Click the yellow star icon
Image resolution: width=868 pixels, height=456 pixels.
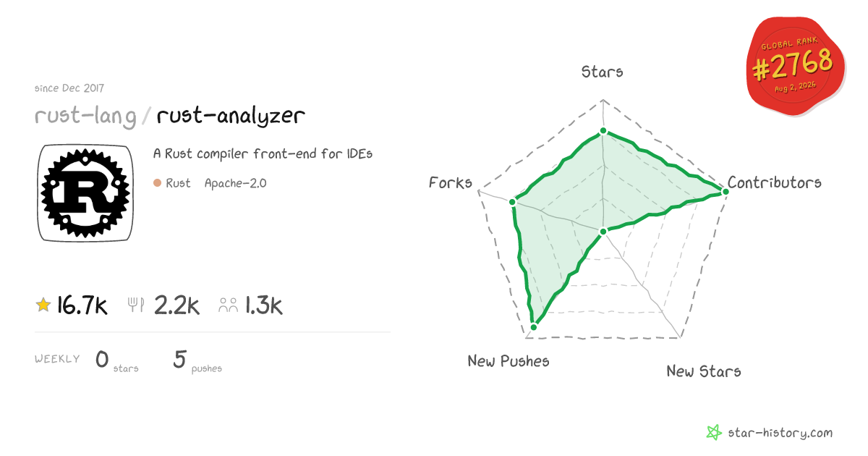(x=43, y=305)
